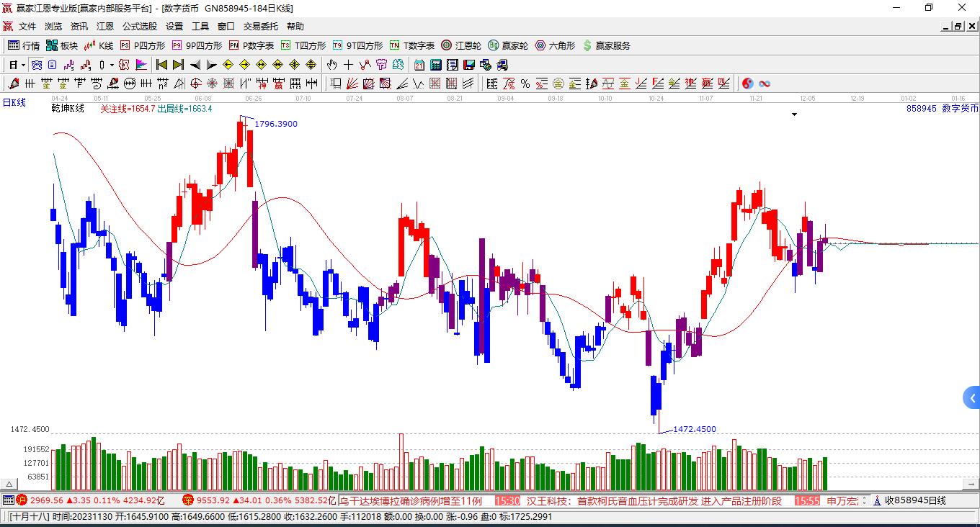Open the T四方形 tool

303,45
